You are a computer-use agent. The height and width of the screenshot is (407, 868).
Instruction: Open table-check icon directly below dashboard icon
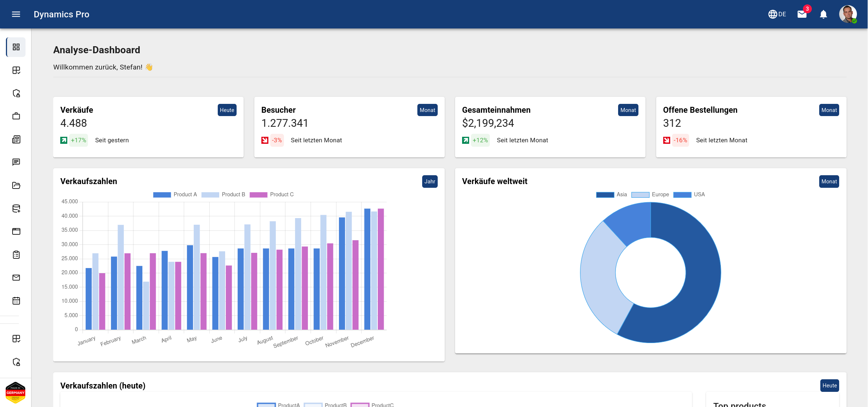(16, 70)
